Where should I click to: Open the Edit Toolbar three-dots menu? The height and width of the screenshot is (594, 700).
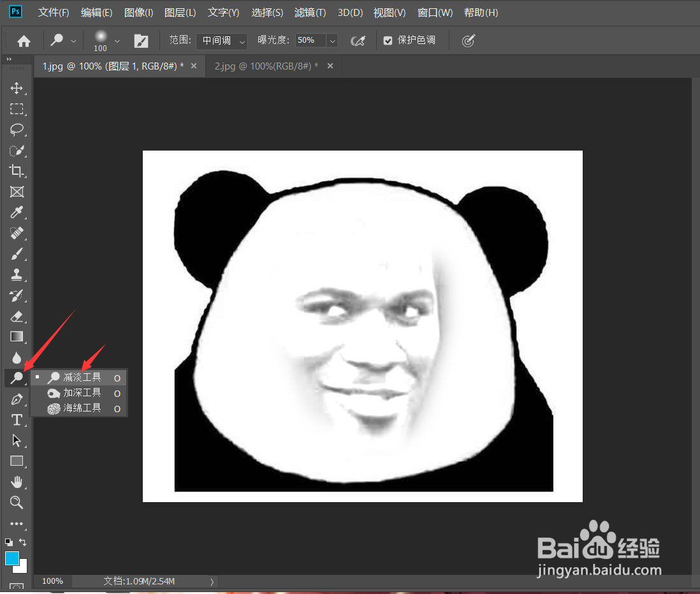click(17, 523)
